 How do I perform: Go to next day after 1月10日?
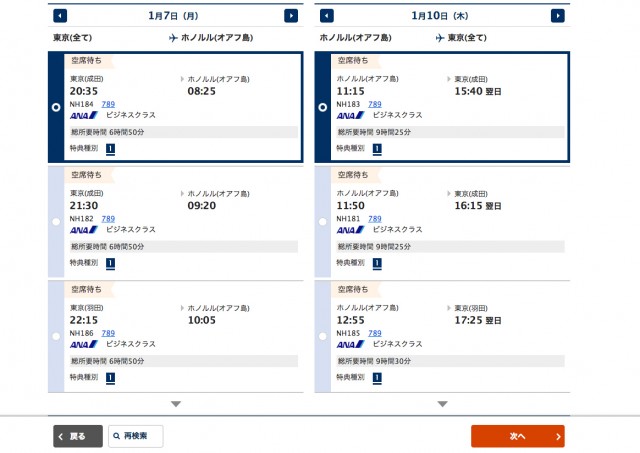click(558, 16)
